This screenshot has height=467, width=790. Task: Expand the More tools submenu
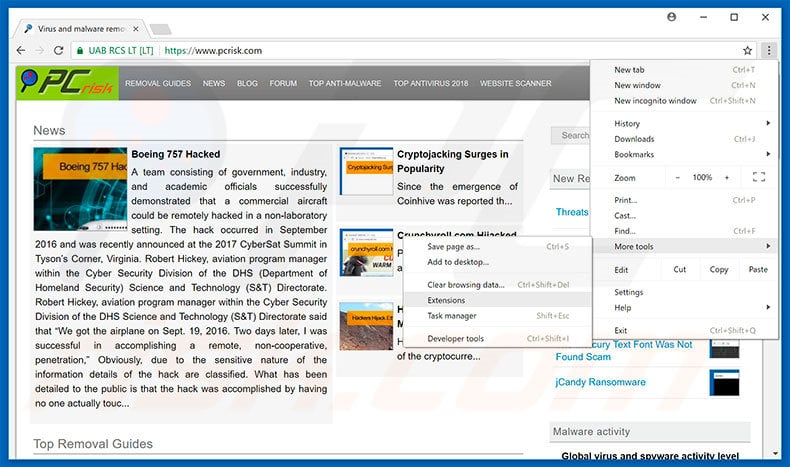[684, 246]
